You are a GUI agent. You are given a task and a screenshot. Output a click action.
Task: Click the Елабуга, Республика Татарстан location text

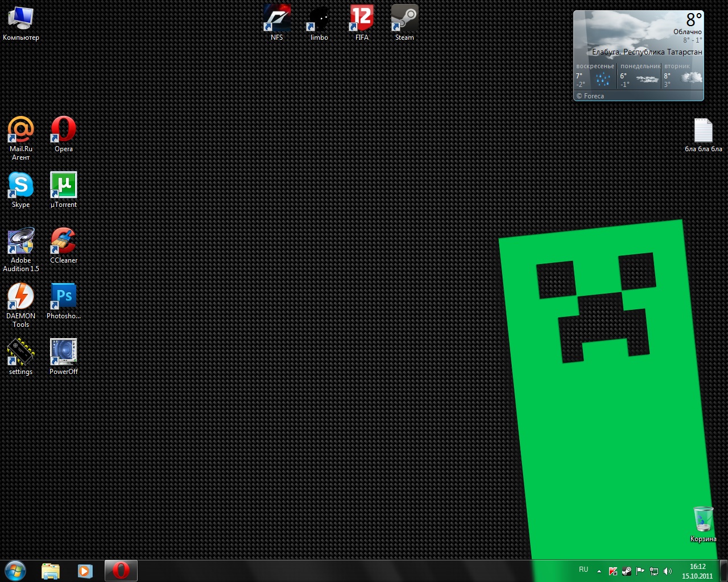point(647,52)
